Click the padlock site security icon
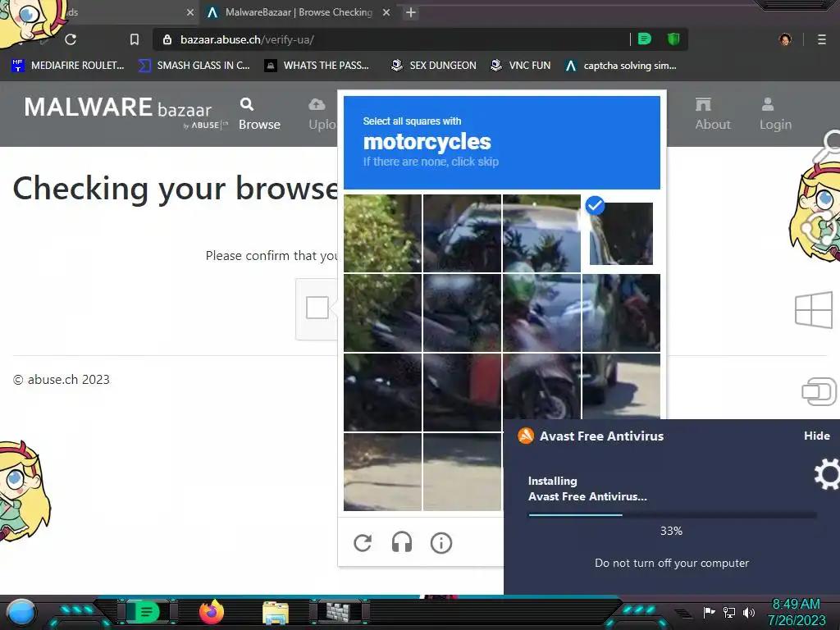 click(x=167, y=39)
